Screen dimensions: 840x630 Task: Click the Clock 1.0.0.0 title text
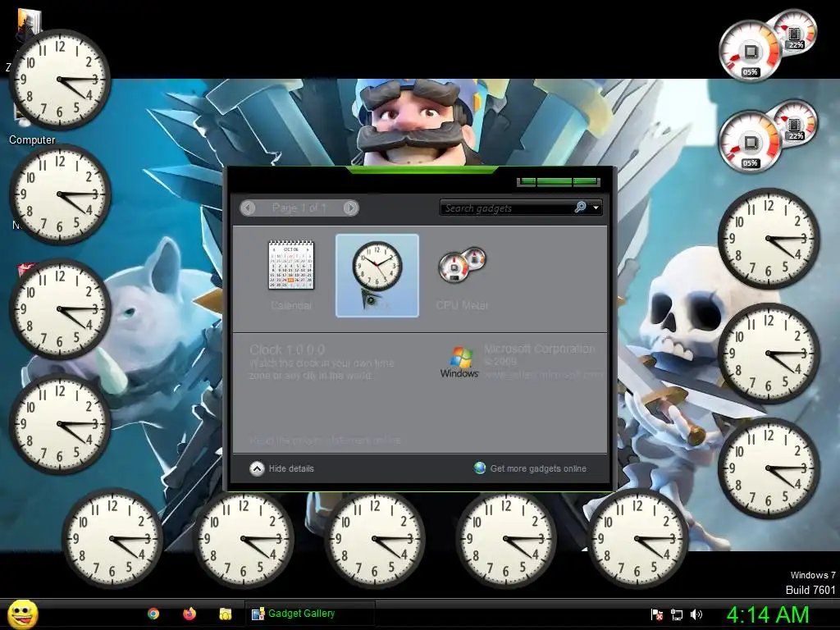point(287,349)
